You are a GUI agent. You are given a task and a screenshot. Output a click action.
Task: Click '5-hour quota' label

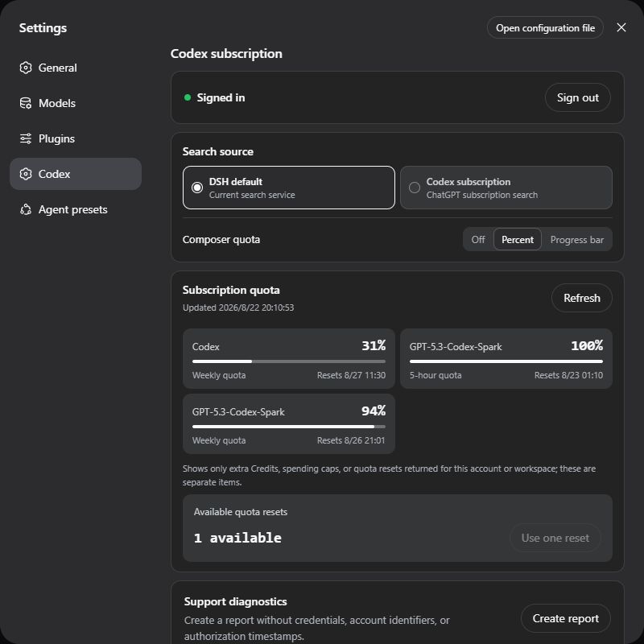pyautogui.click(x=436, y=375)
